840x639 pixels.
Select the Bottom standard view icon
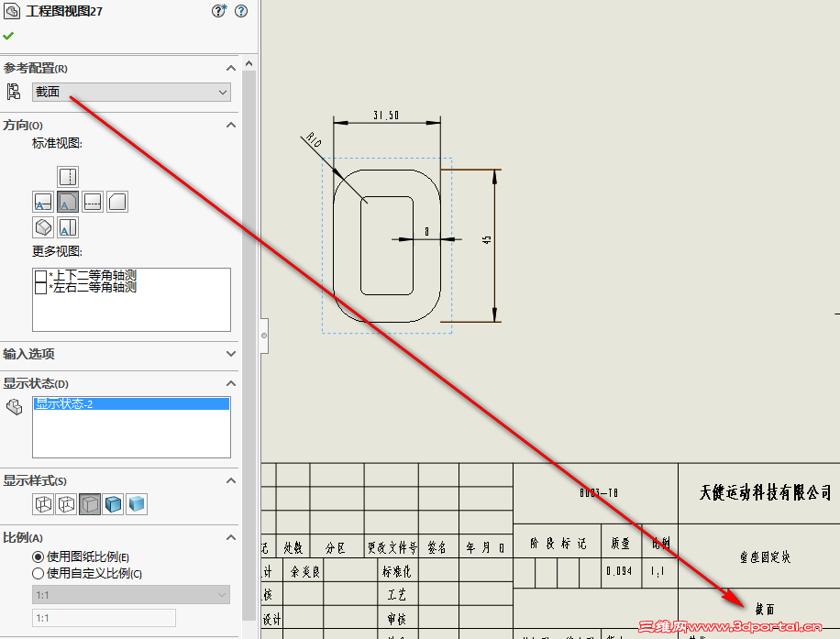tap(68, 227)
